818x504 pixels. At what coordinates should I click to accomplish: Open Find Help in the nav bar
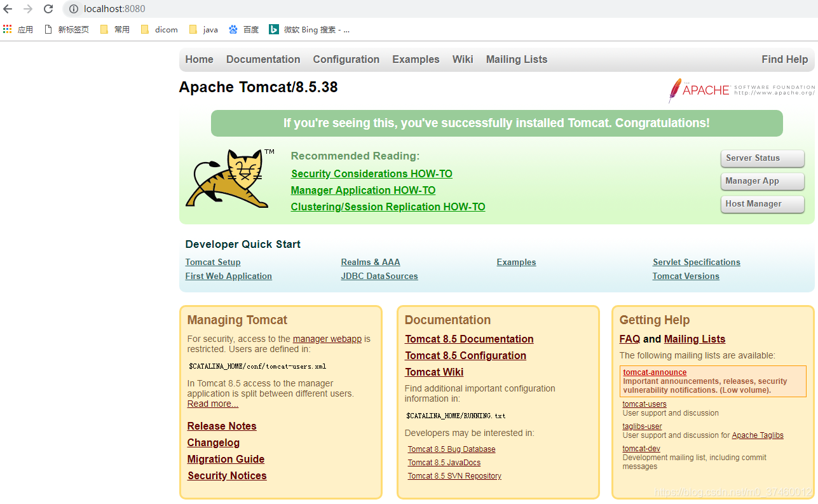(784, 59)
